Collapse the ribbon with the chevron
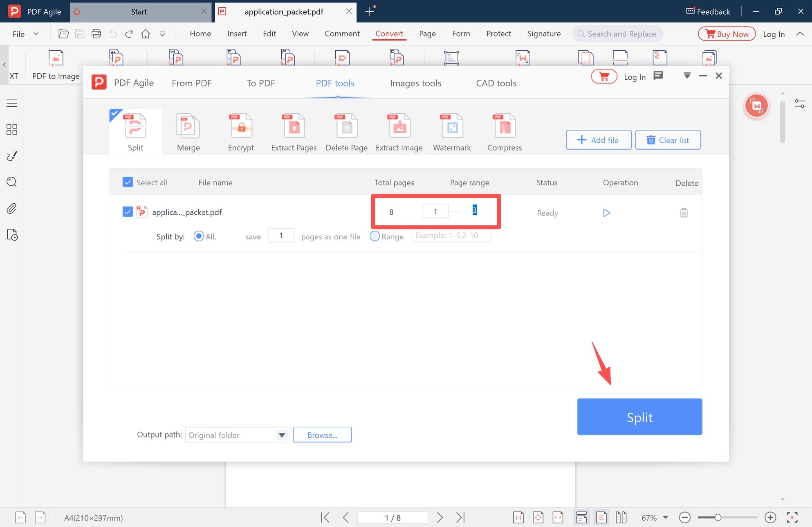The width and height of the screenshot is (812, 527). (x=800, y=34)
